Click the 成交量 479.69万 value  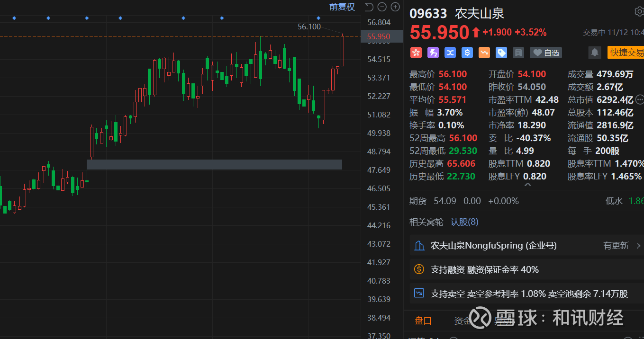tap(615, 74)
